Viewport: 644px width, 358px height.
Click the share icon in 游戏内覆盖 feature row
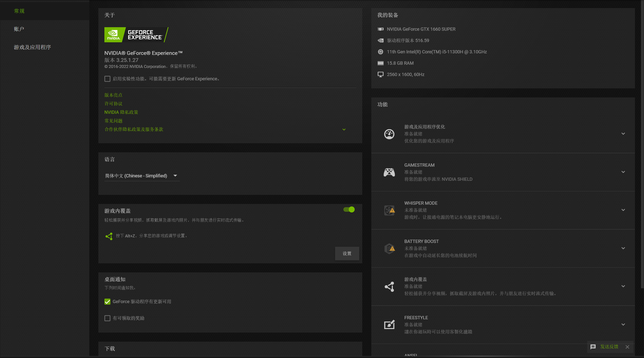coord(389,287)
